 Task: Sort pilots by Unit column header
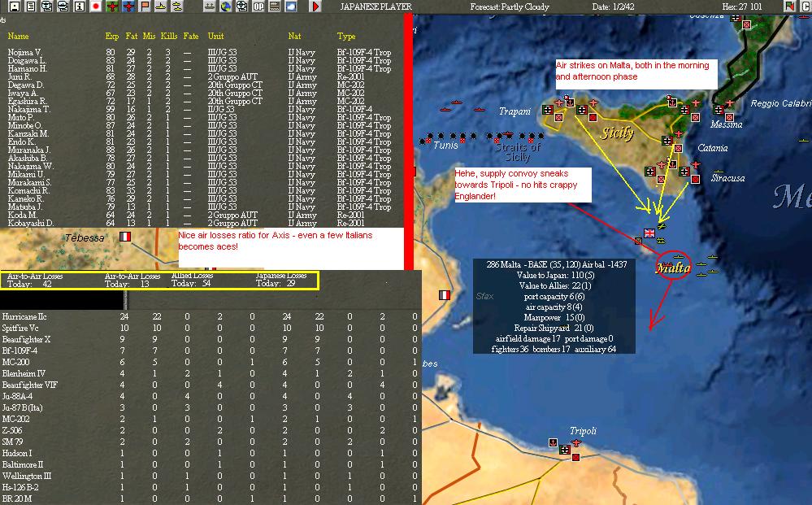tap(215, 36)
